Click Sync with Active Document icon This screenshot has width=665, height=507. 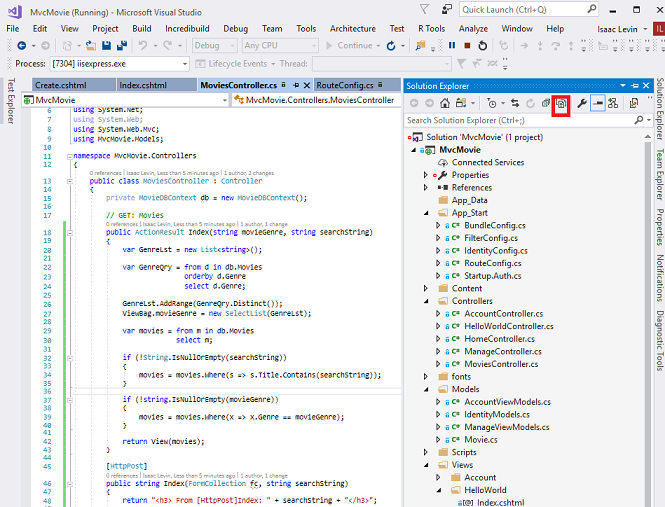point(515,103)
